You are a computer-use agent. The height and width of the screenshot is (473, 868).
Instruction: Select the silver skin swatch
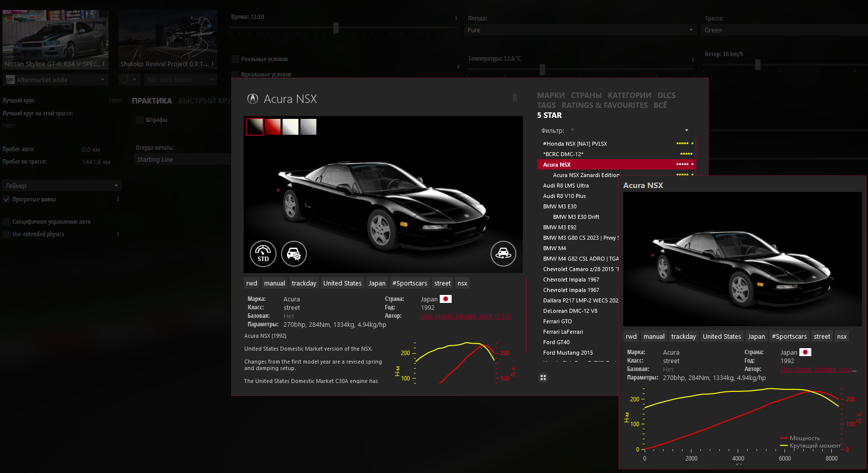tap(308, 127)
